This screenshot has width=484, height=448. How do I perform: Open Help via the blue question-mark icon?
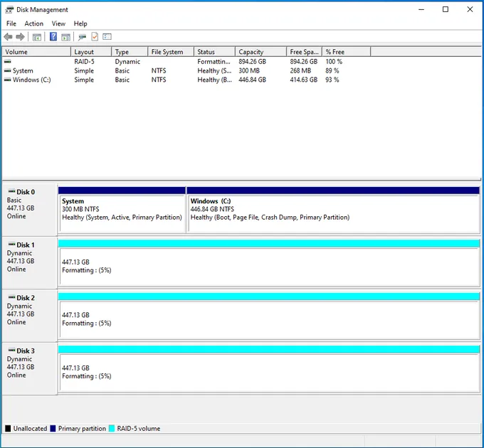pos(53,37)
